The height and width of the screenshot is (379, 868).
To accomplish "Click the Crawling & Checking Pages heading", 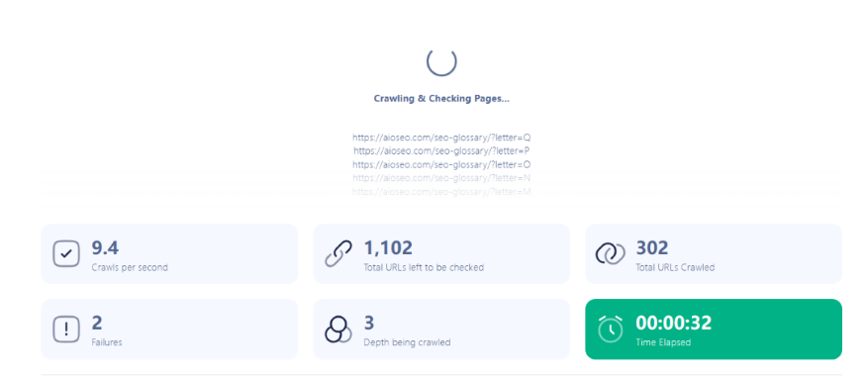I will 441,99.
